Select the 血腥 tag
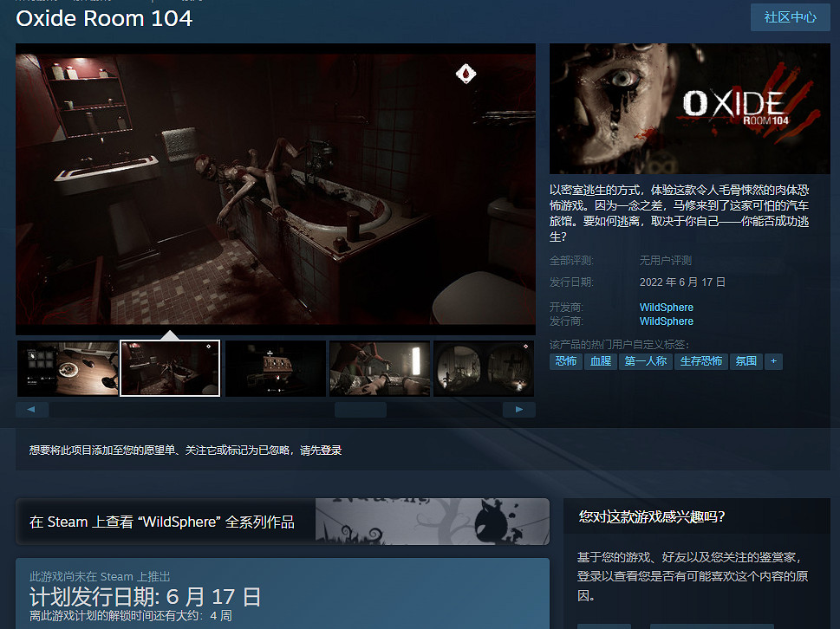The height and width of the screenshot is (629, 840). (x=600, y=361)
